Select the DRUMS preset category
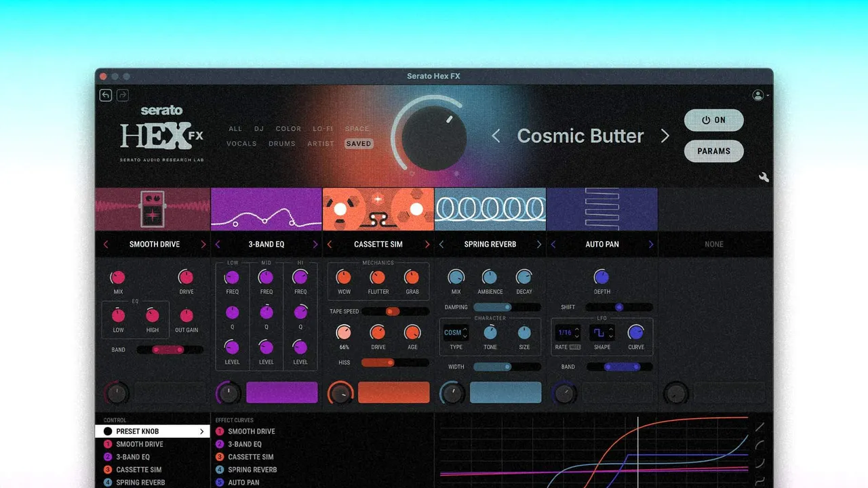 [282, 144]
